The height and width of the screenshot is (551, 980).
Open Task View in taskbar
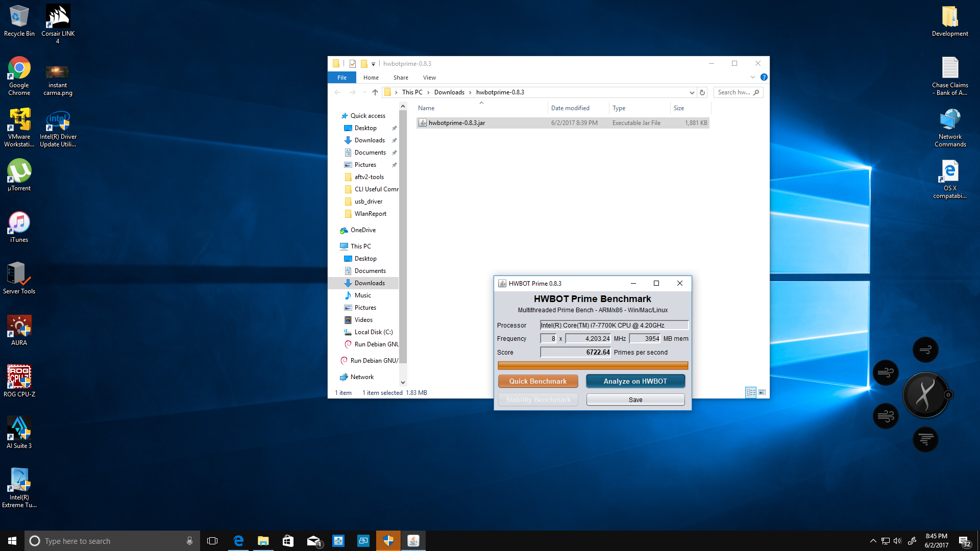coord(212,541)
